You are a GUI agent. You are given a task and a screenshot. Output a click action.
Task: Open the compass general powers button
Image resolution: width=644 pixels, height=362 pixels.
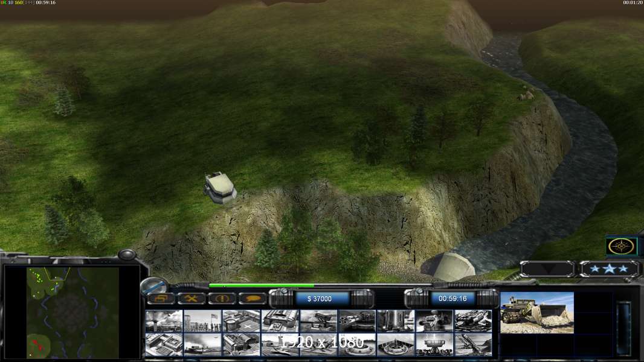[622, 247]
